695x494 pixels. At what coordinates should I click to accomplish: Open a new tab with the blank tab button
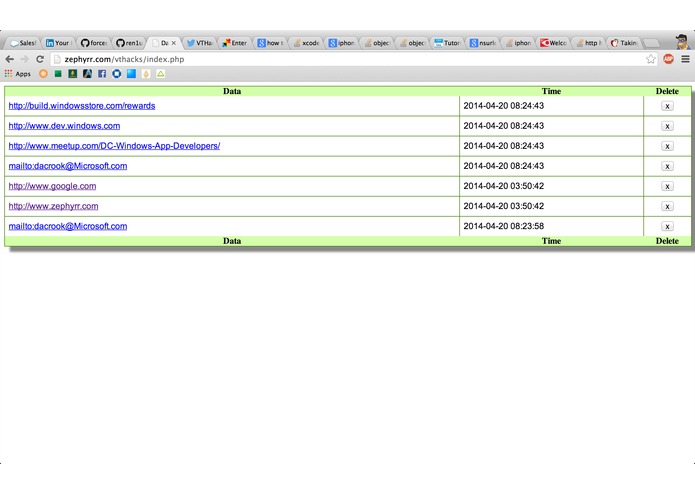point(652,43)
